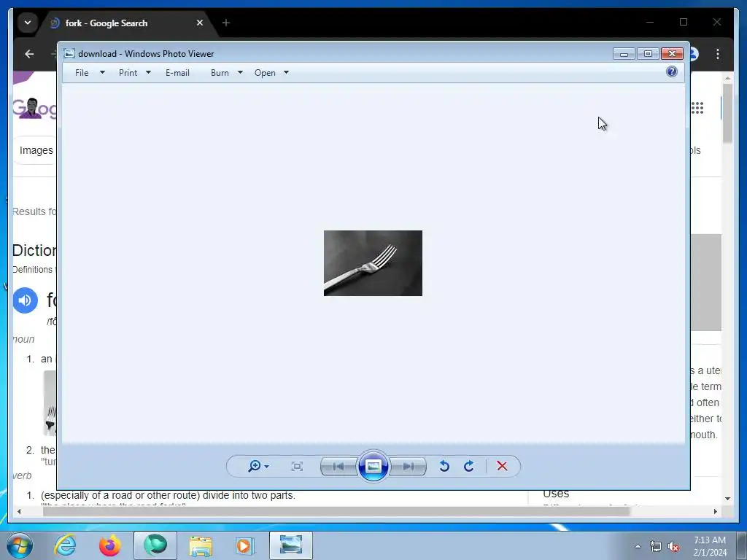The width and height of the screenshot is (747, 560).
Task: Open the Print menu
Action: 128,73
